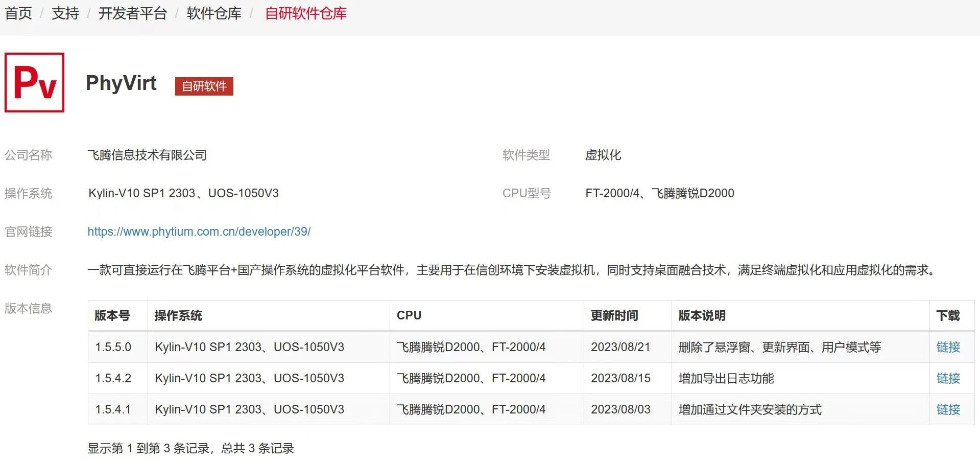
Task: Click software type value 虚拟化
Action: coord(603,155)
